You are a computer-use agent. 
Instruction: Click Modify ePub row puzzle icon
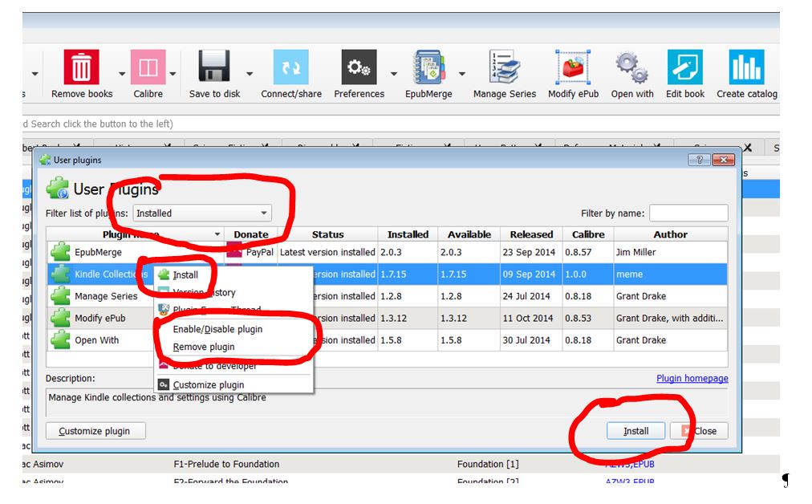point(60,318)
